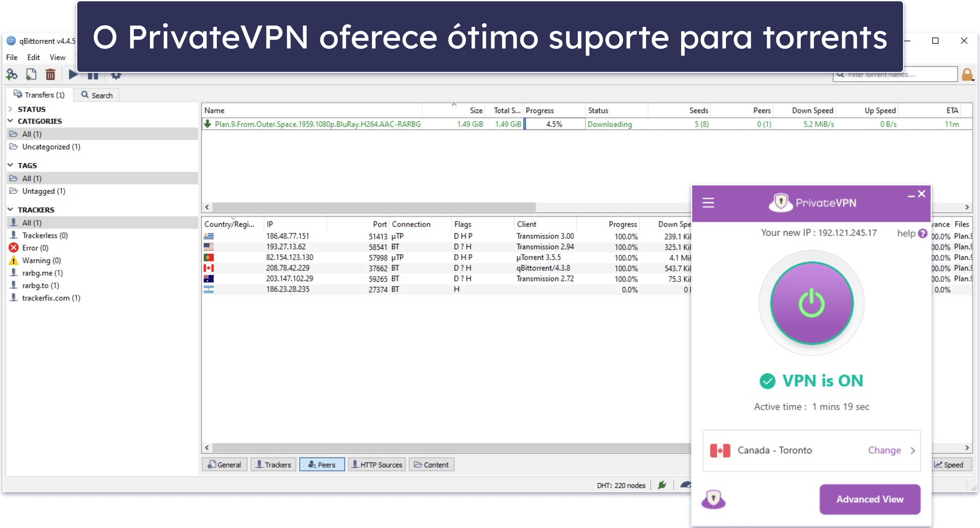Maximize the qBittorrent window
This screenshot has width=980, height=528.
[x=935, y=41]
